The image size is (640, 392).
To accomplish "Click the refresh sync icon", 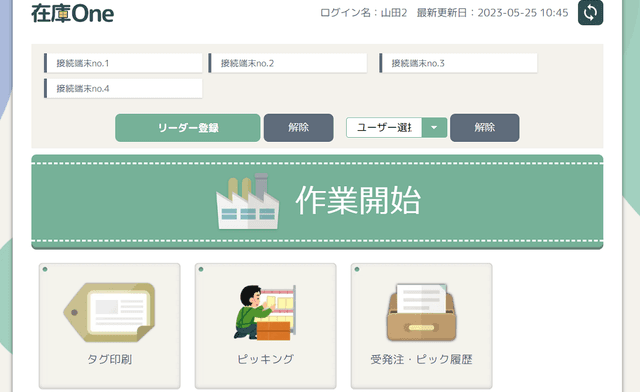I will [x=590, y=13].
